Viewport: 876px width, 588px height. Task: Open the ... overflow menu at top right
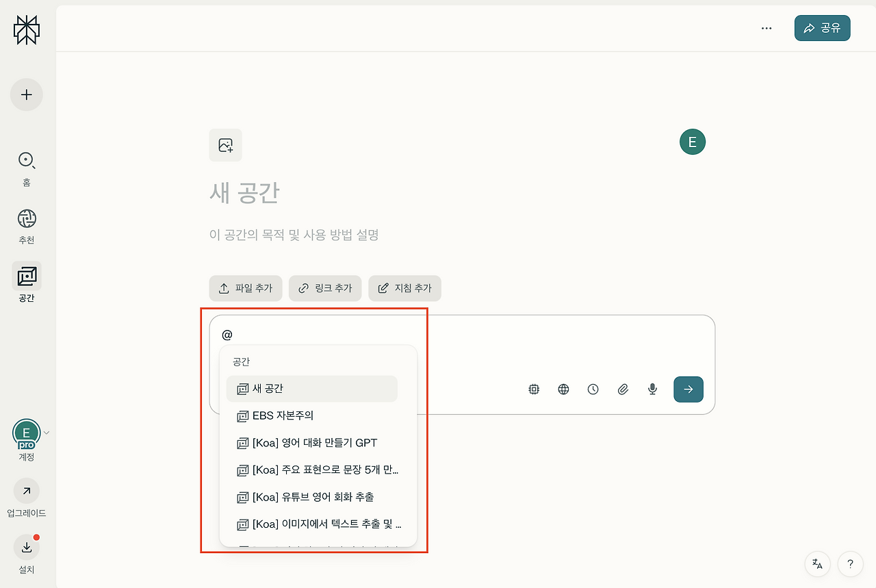click(766, 28)
